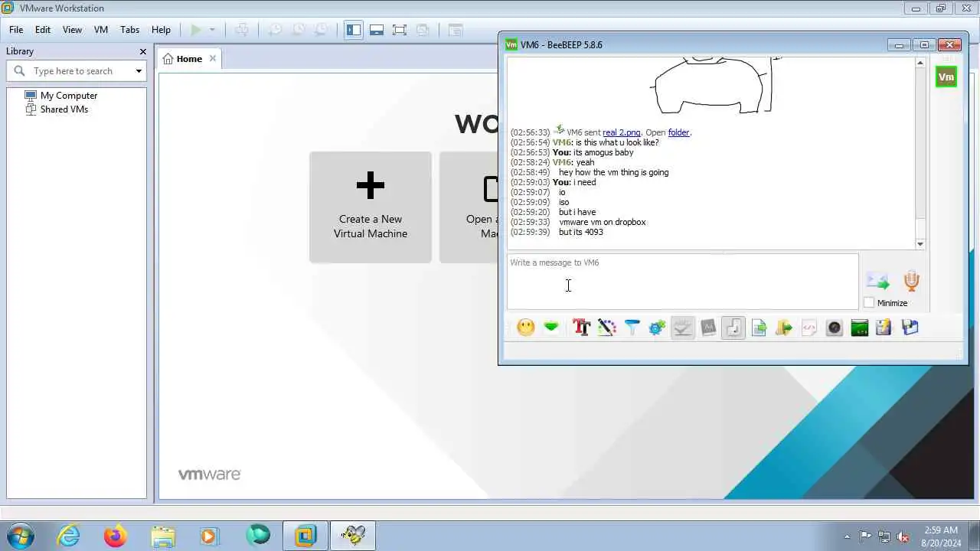The height and width of the screenshot is (551, 980).
Task: Change chat font with the TT icon
Action: [x=581, y=328]
